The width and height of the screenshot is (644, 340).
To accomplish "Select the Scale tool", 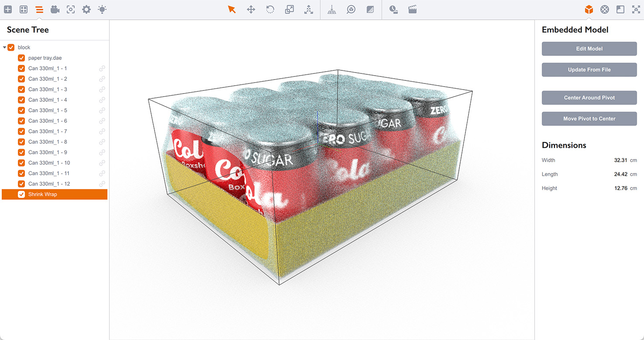I will [x=289, y=9].
